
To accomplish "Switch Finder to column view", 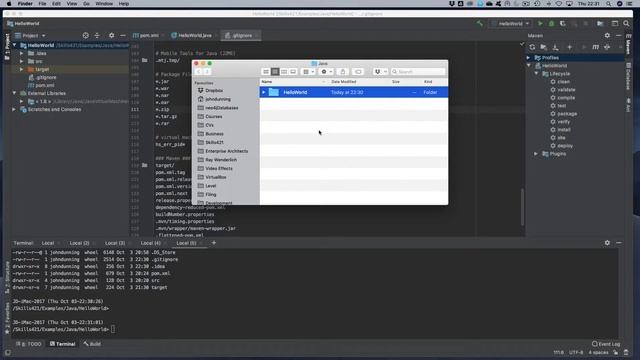I will click(284, 72).
